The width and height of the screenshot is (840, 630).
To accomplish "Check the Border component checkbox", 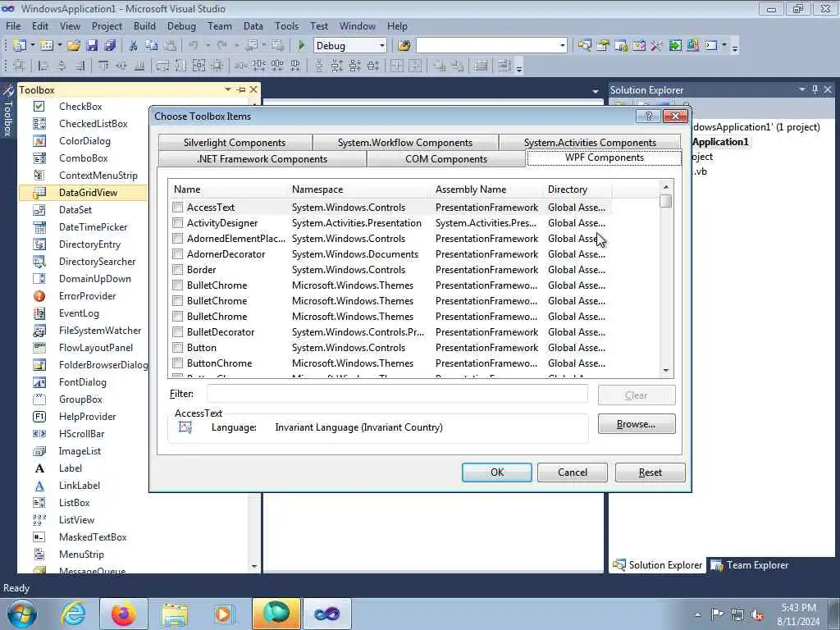I will (178, 269).
